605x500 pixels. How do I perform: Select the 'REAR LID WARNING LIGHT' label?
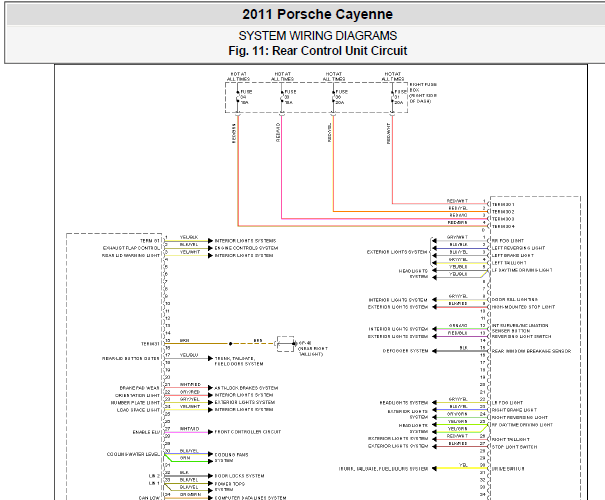point(131,255)
